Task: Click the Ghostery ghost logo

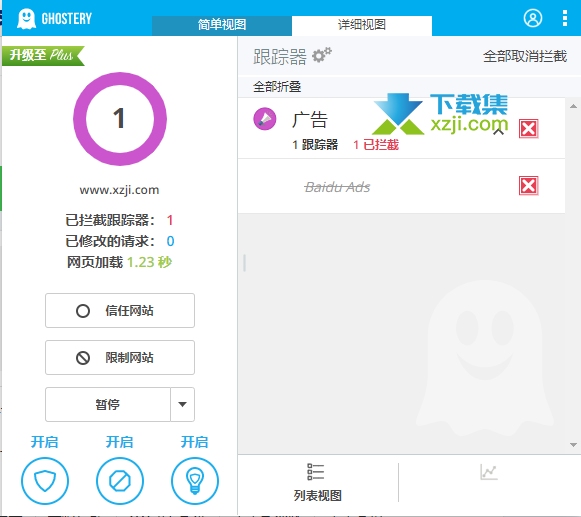Action: [x=27, y=19]
